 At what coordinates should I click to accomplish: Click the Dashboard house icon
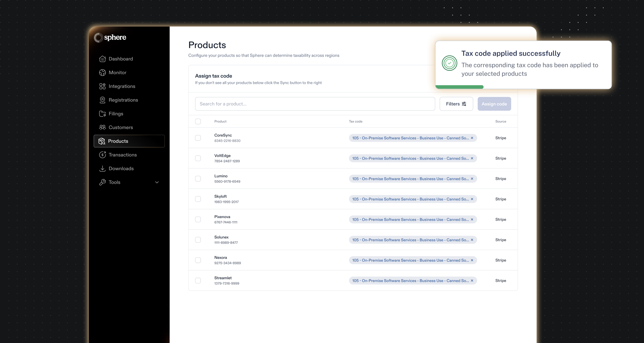tap(102, 59)
